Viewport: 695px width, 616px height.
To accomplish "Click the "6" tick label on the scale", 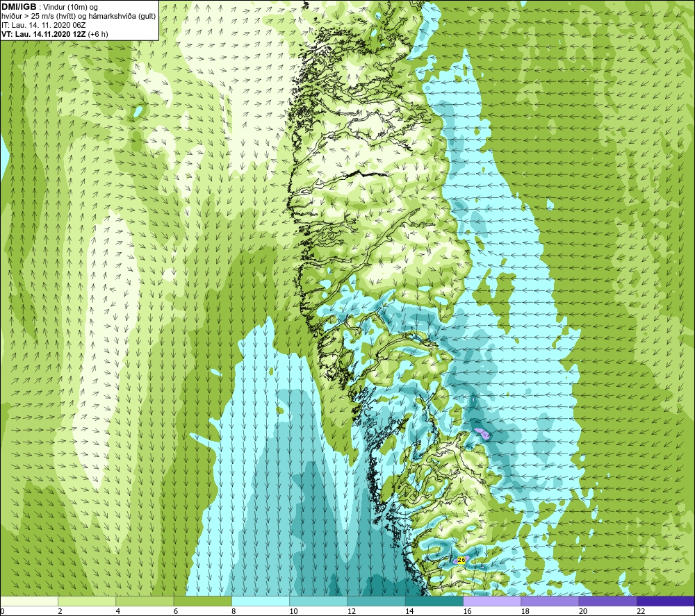I will click(176, 611).
